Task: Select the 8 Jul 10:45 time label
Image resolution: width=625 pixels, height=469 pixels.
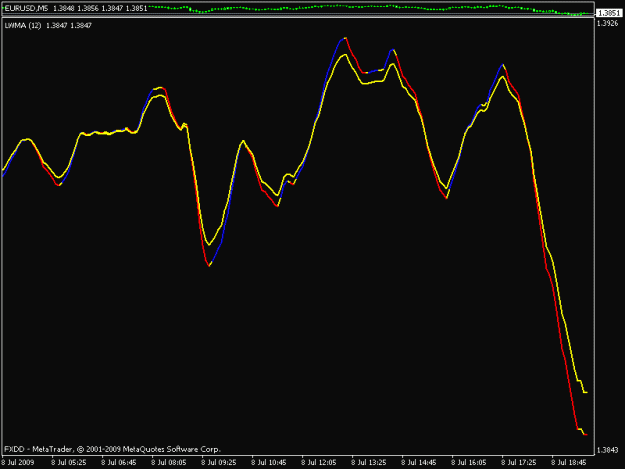Action: (268, 463)
